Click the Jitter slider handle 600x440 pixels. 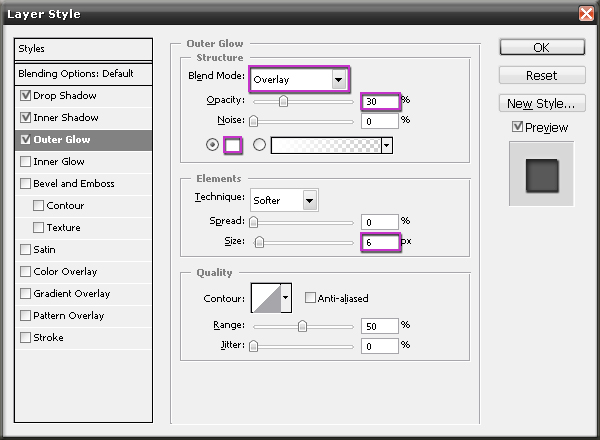pos(253,346)
